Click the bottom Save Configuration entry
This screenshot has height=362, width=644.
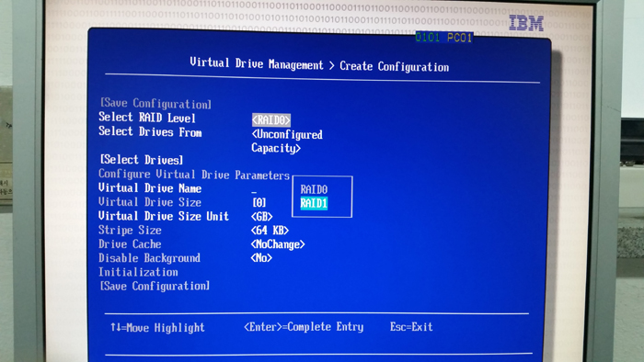pyautogui.click(x=155, y=286)
